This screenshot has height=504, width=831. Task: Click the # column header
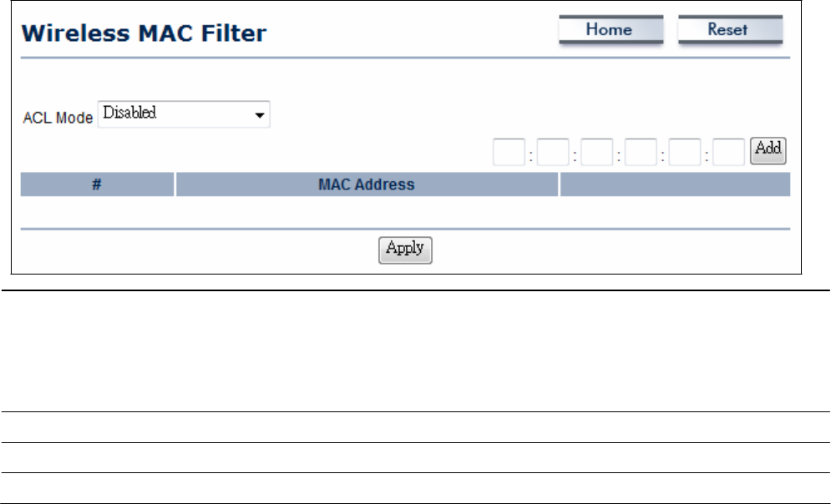(x=97, y=184)
